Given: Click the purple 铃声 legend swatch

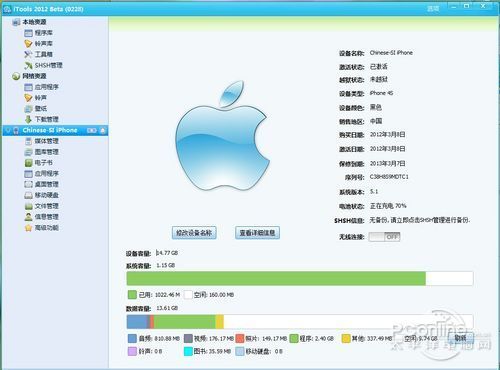Looking at the screenshot, I should click(x=132, y=351).
